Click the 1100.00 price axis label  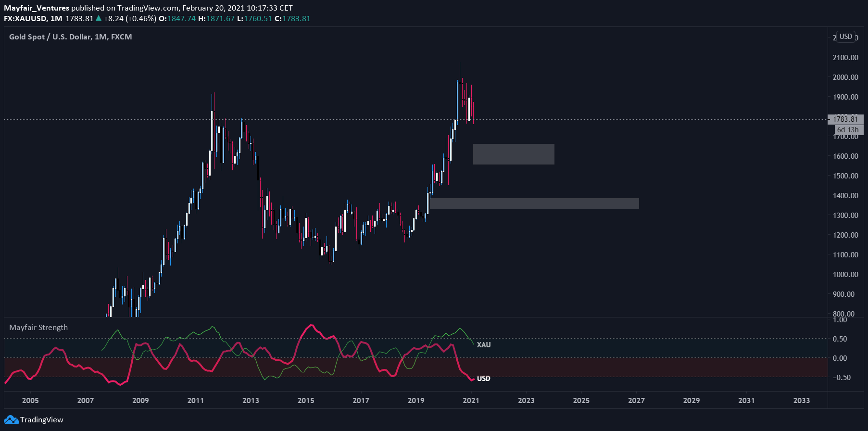tap(845, 255)
